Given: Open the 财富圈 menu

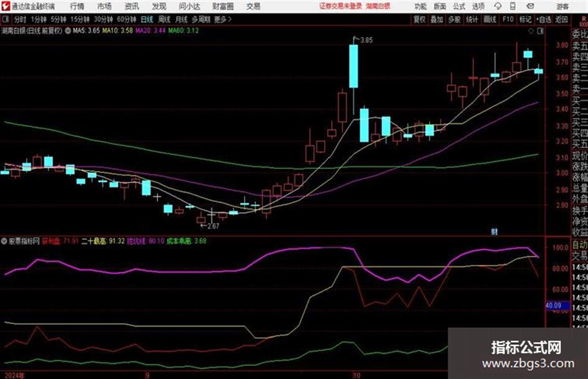Looking at the screenshot, I should point(223,6).
